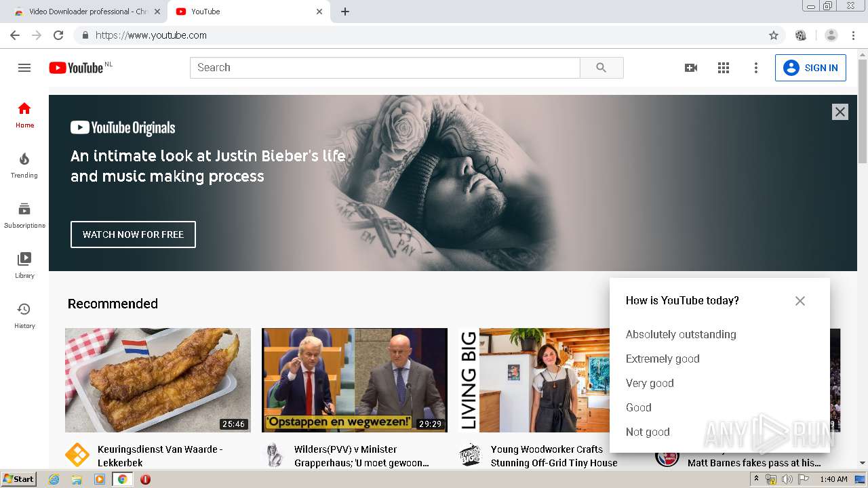
Task: Click the SIGN IN button
Action: tap(810, 68)
